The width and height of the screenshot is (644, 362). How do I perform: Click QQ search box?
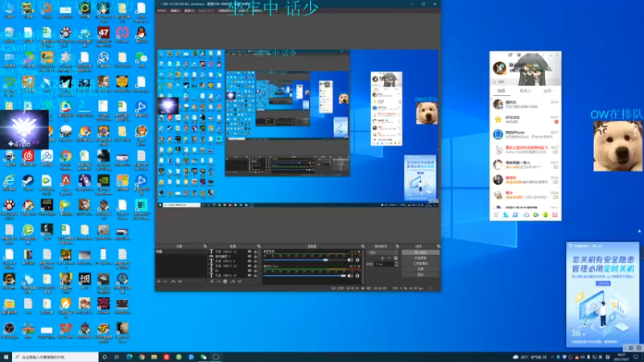526,82
